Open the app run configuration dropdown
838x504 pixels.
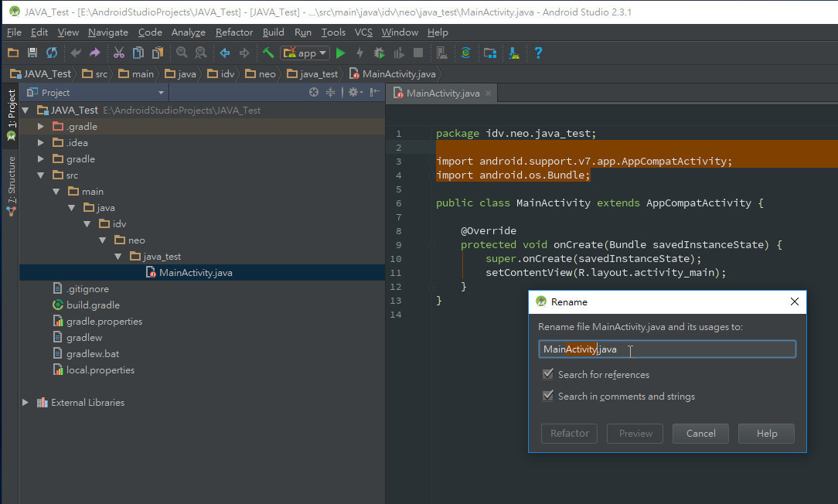point(305,53)
